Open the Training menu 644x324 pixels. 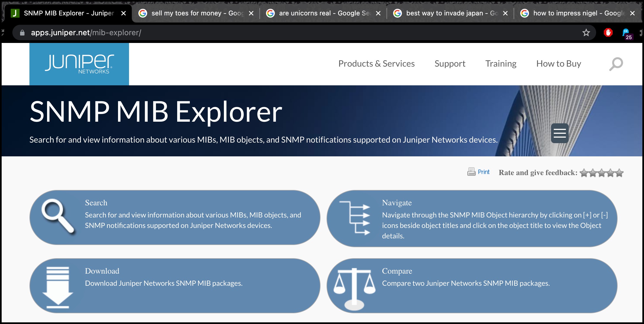501,64
